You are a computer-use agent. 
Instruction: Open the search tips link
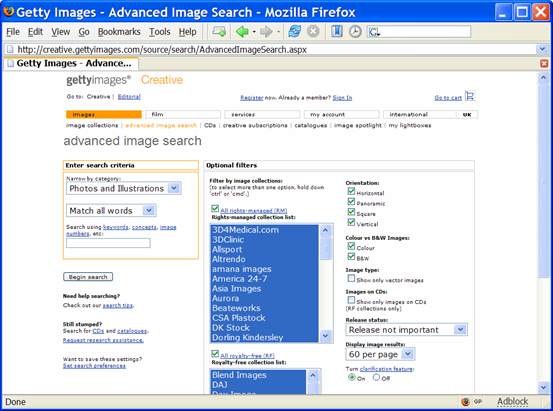pyautogui.click(x=118, y=306)
